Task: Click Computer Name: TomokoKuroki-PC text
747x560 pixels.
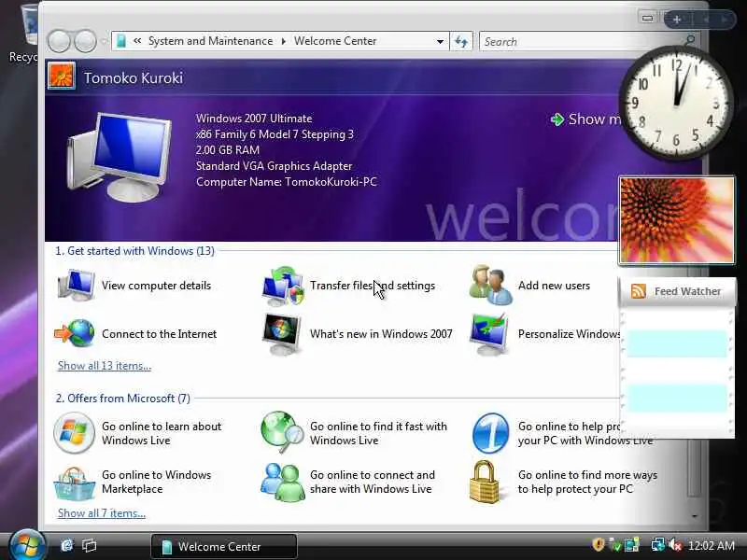Action: [287, 182]
